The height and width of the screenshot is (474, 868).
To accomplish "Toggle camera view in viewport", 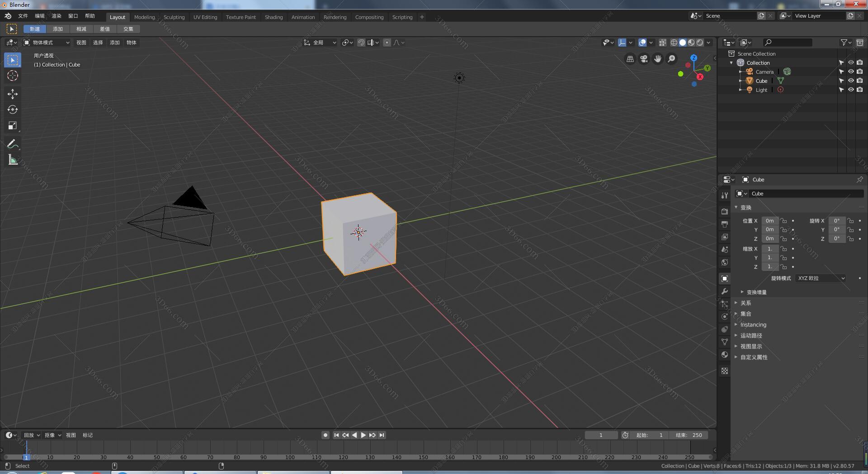I will 644,59.
